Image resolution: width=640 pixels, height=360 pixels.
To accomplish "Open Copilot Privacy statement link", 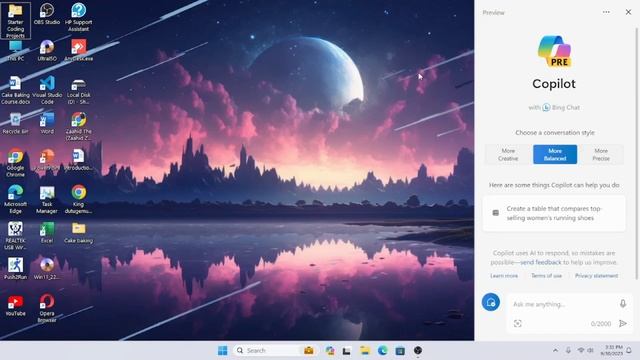I will click(596, 276).
